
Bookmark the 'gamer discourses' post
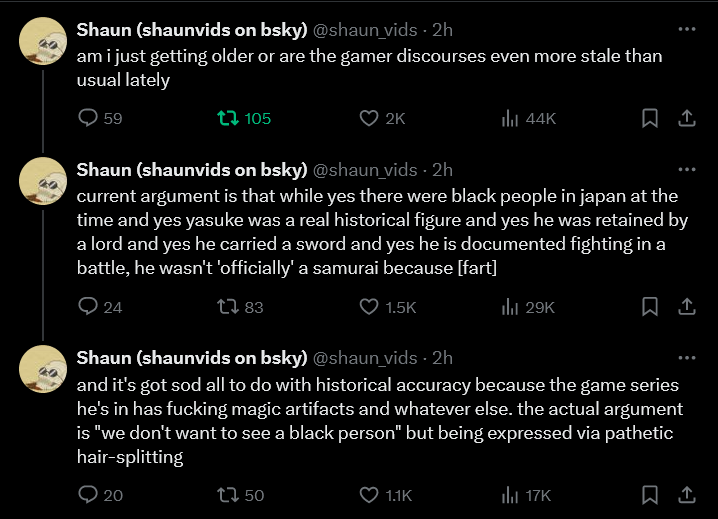[x=649, y=118]
